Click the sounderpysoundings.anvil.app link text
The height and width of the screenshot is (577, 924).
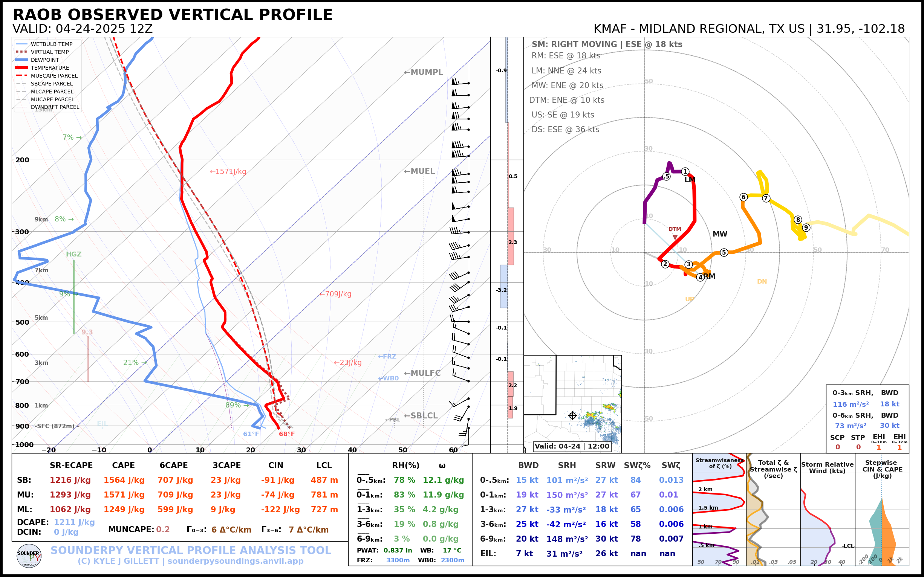(235, 561)
